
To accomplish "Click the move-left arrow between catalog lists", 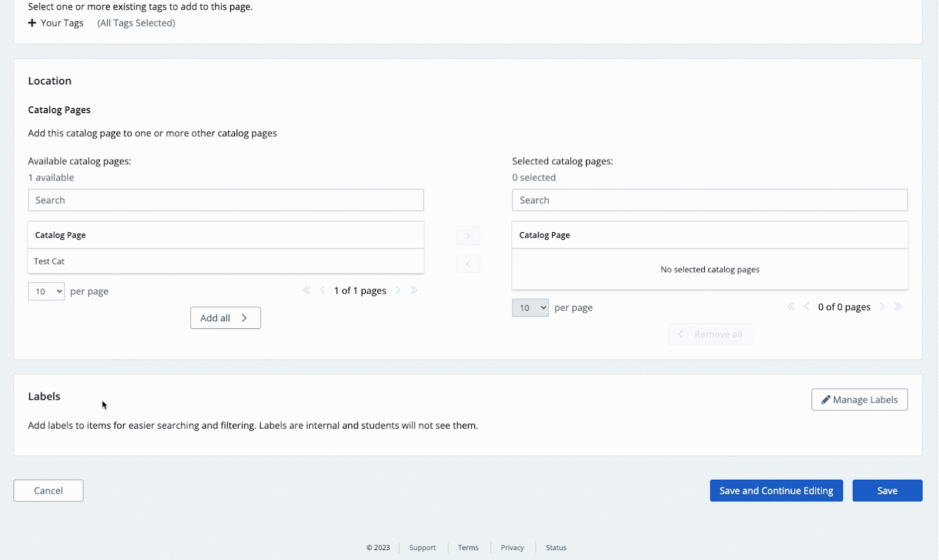I will pos(468,264).
